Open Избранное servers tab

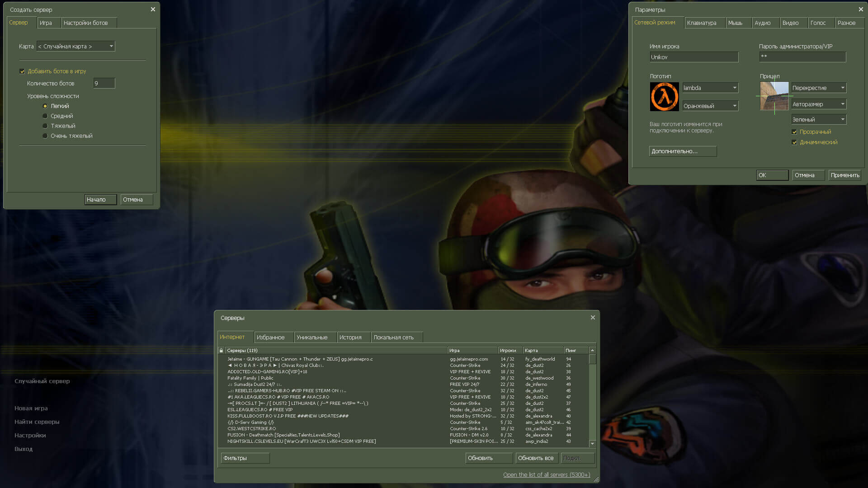click(274, 337)
